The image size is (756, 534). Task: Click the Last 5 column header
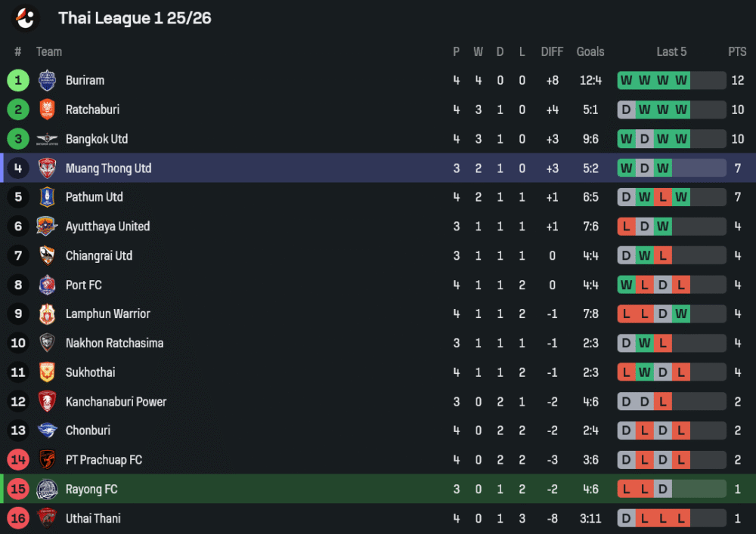tap(671, 51)
